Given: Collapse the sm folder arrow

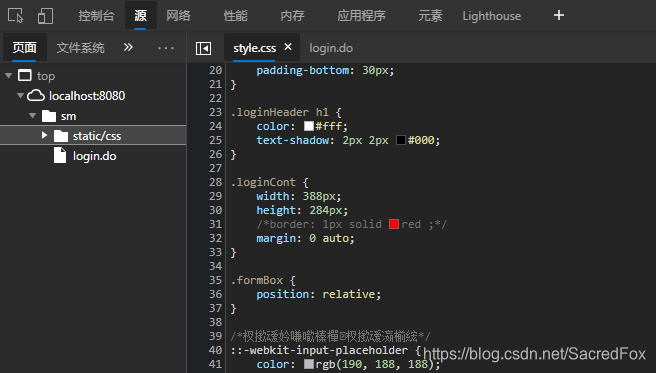Looking at the screenshot, I should 33,115.
